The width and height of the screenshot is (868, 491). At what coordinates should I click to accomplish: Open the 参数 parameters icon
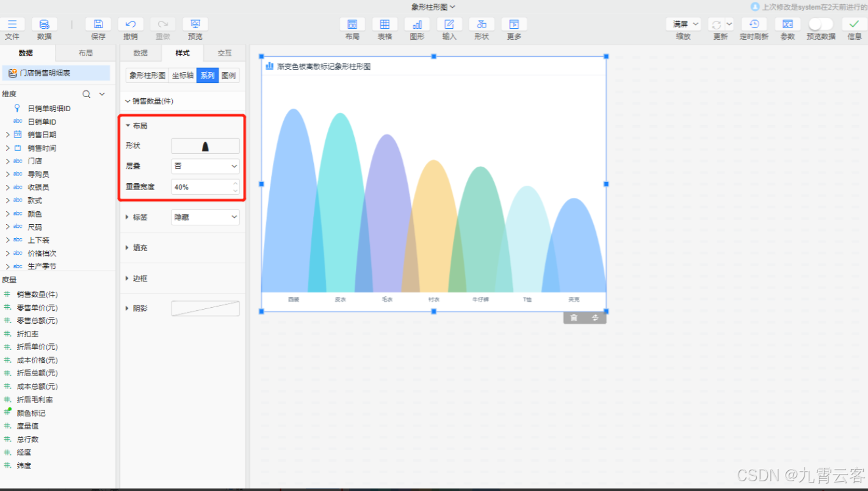click(787, 24)
